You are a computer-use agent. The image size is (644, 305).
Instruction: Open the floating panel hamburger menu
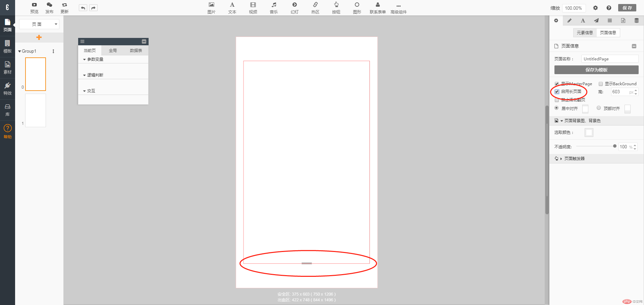pos(83,42)
